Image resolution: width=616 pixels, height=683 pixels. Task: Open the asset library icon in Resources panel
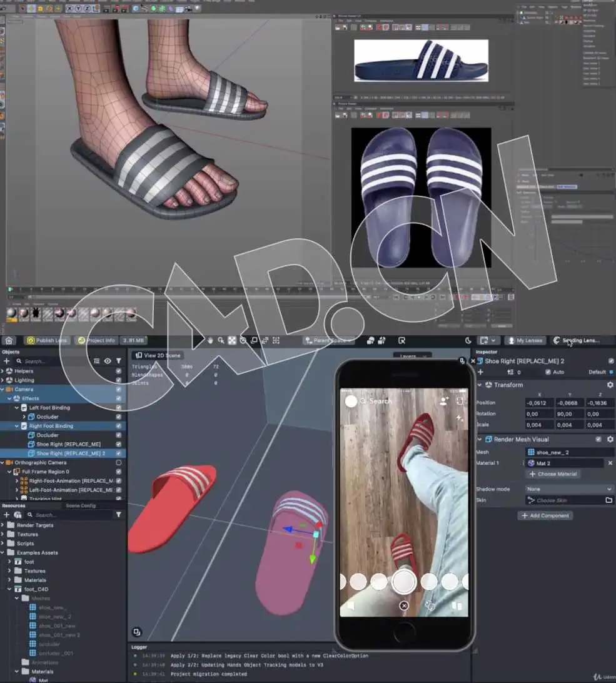18,514
